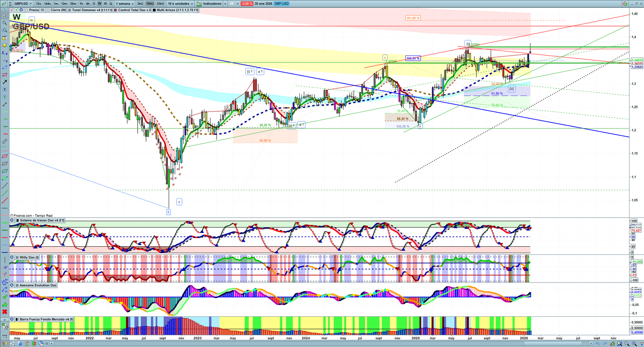Select the red ellipse drawing tool
Image resolution: width=644 pixels, height=347 pixels.
tap(5, 156)
